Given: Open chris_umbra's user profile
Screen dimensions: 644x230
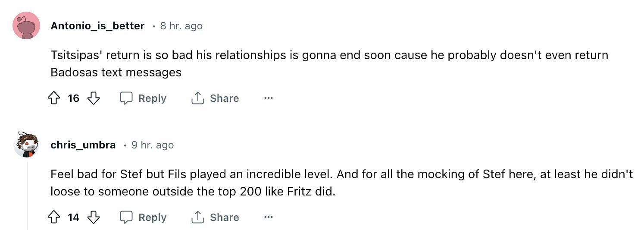Looking at the screenshot, I should (x=83, y=145).
